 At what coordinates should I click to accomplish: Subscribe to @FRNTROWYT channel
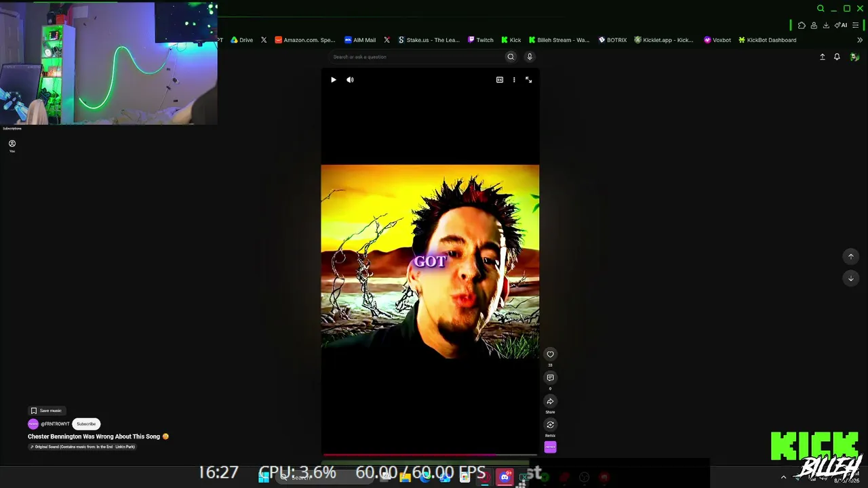coord(86,424)
